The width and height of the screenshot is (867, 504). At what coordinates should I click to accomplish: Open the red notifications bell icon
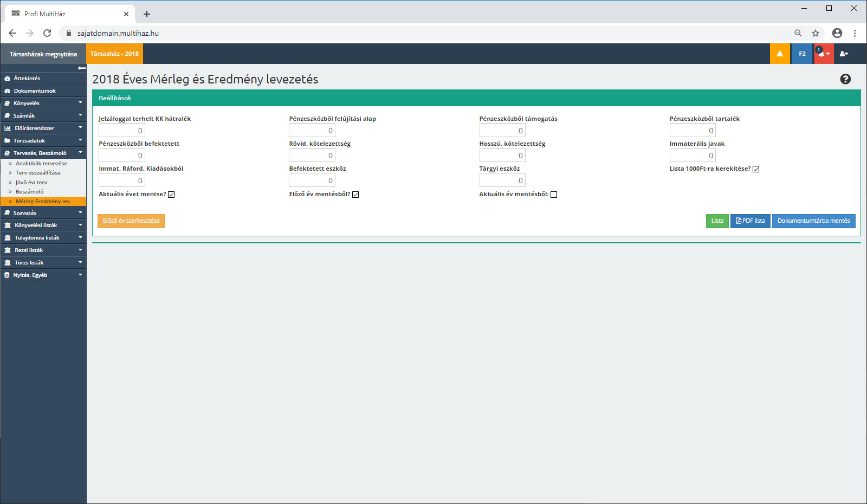(823, 54)
